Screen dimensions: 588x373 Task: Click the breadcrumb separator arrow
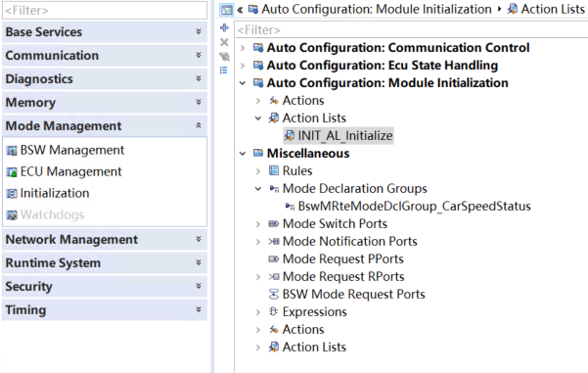point(500,9)
